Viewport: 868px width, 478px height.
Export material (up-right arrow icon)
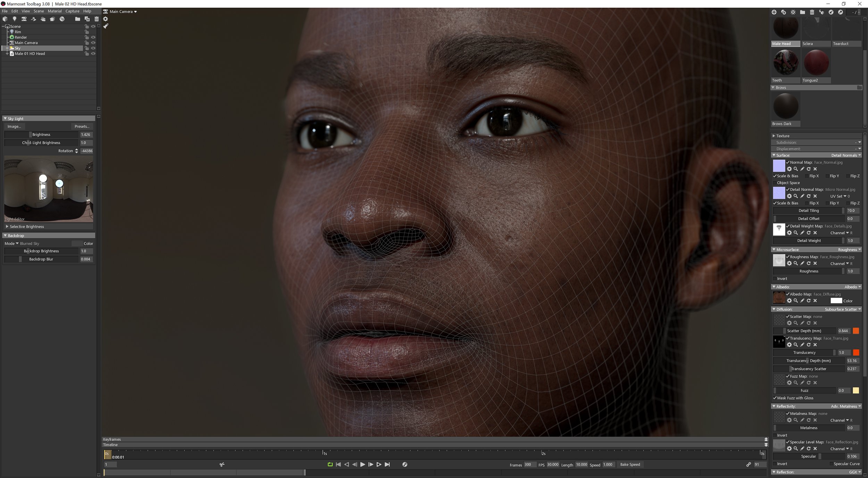[840, 12]
